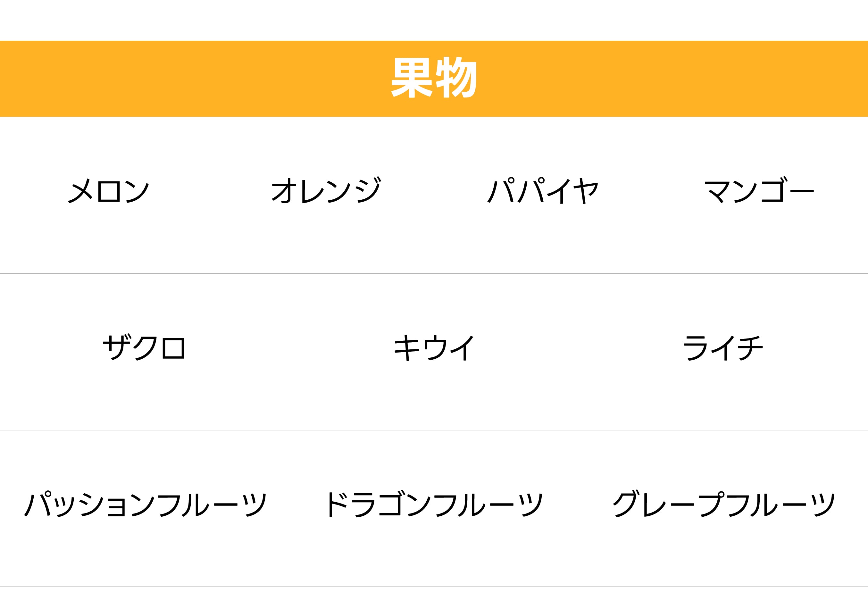Tap the ドラゴンフルーツ item
The height and width of the screenshot is (601, 868).
coord(434,504)
